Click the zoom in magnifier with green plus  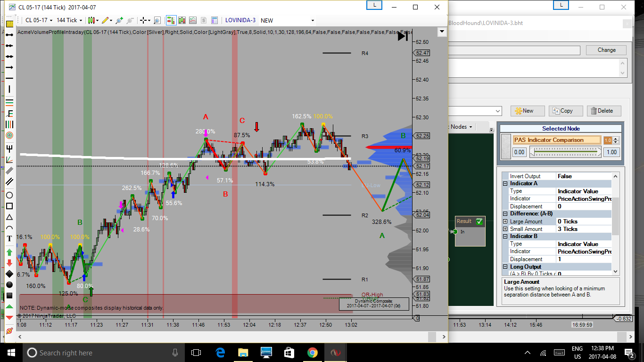coord(119,20)
